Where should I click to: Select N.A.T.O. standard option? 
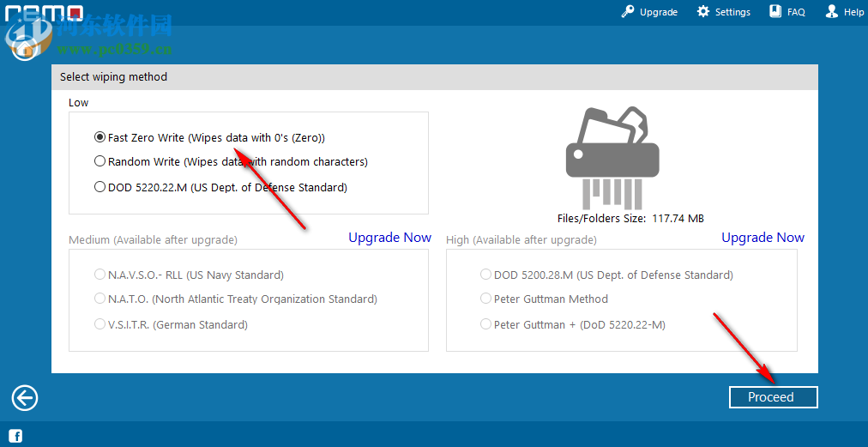pos(236,299)
